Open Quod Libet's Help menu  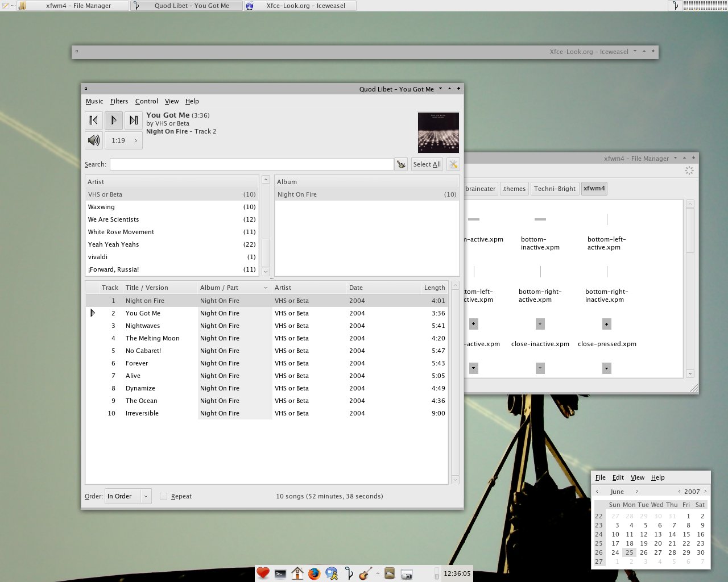[192, 101]
